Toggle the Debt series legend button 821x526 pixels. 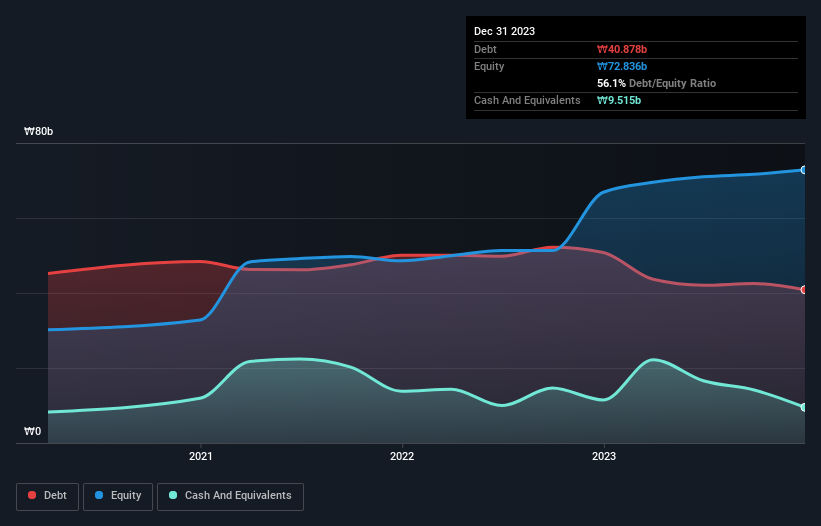[x=47, y=496]
